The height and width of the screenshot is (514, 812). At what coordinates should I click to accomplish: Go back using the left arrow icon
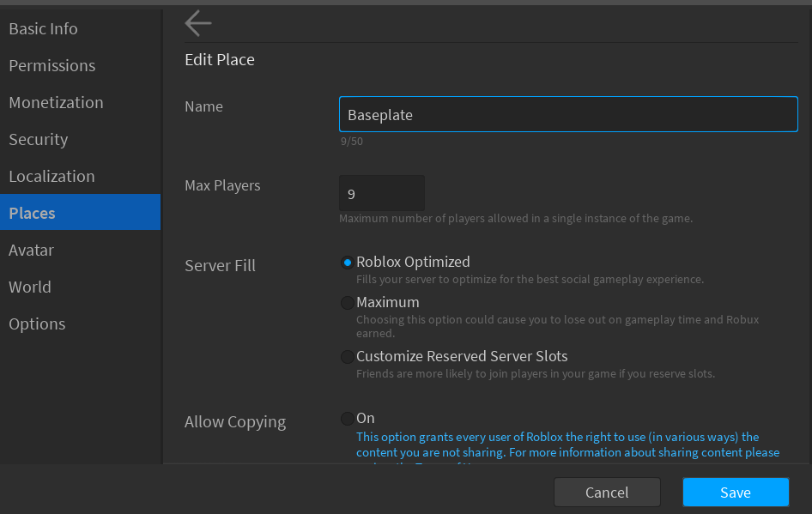[x=197, y=23]
